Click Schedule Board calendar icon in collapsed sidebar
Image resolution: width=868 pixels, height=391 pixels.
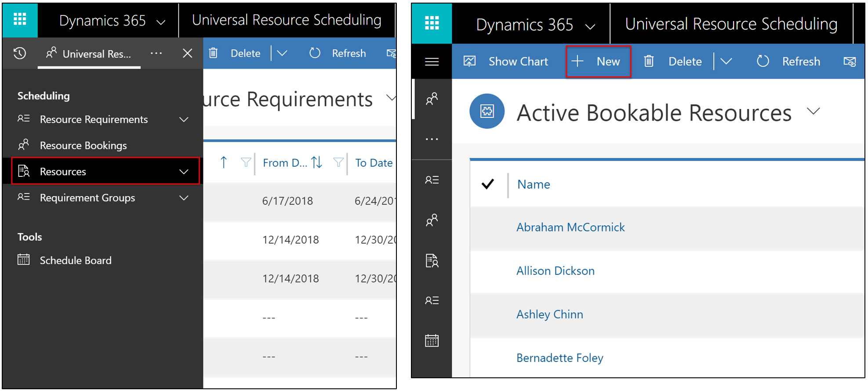[432, 340]
